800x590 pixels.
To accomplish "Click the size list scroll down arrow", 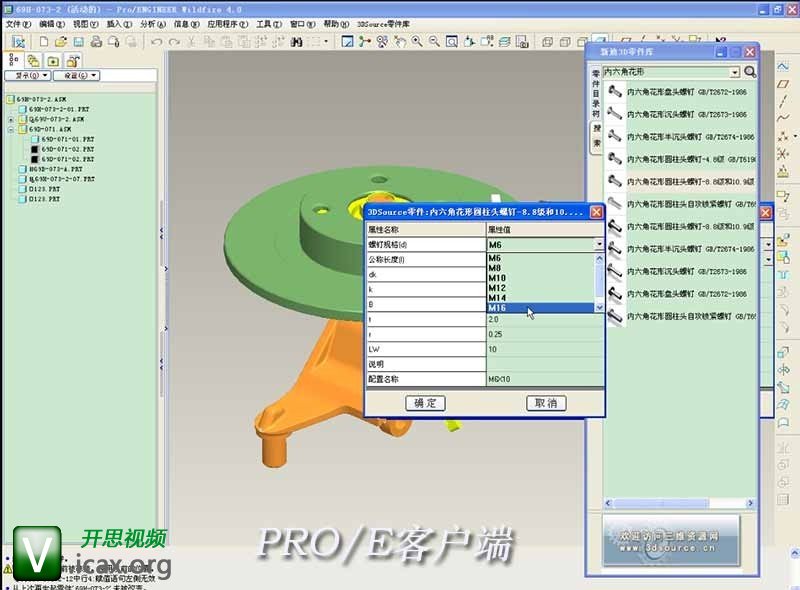I will pyautogui.click(x=599, y=308).
